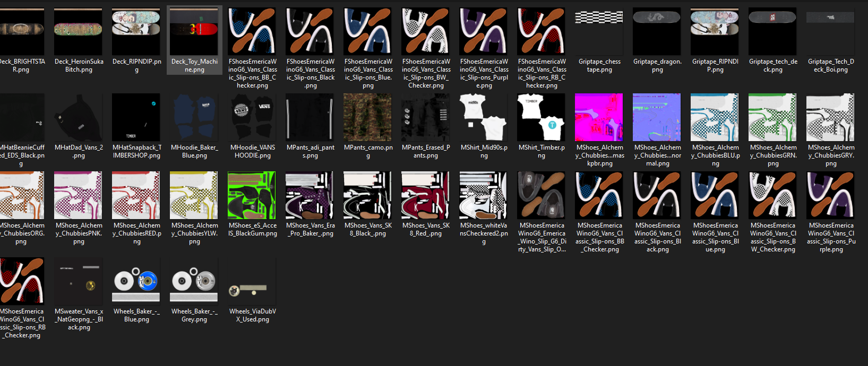The image size is (868, 366).
Task: Select FShoes Slip-ons Purple thumbnail
Action: 484,32
